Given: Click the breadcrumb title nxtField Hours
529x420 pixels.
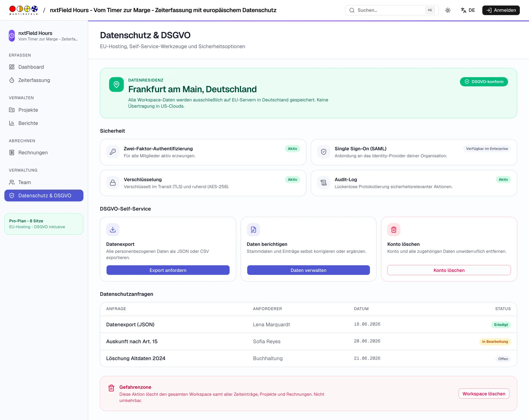Looking at the screenshot, I should 163,10.
